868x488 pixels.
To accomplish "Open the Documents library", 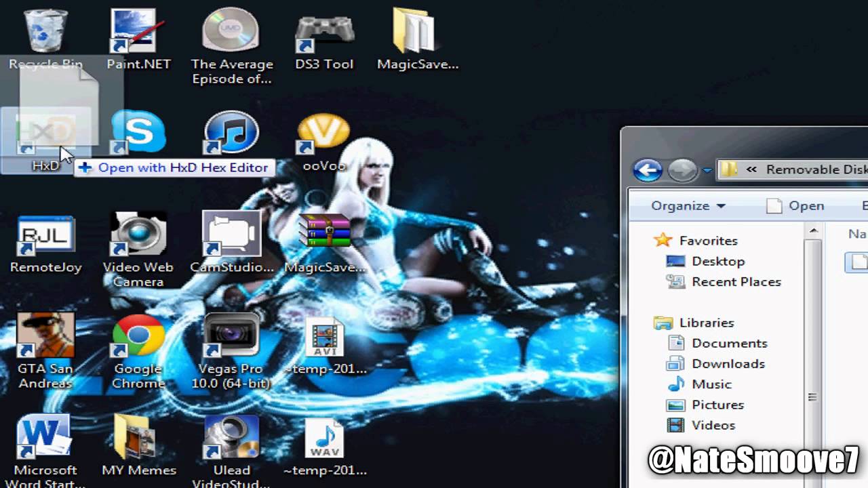I will 717,343.
